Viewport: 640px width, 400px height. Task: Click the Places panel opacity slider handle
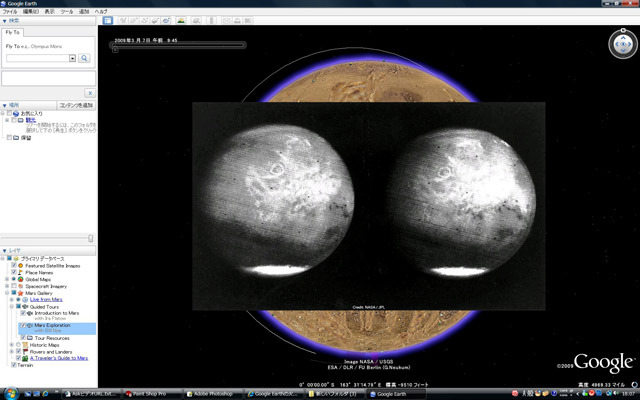pyautogui.click(x=91, y=238)
